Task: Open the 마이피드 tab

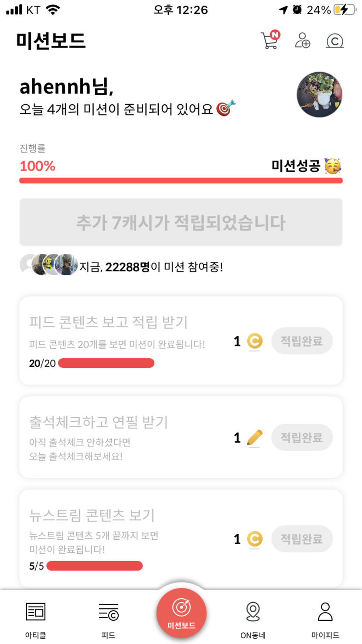Action: (325, 619)
